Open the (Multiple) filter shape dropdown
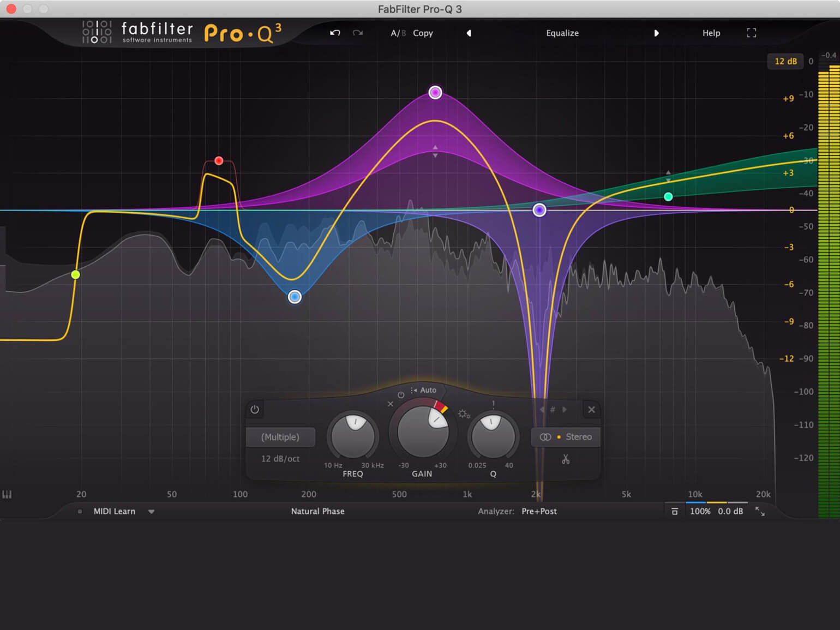 pyautogui.click(x=280, y=437)
